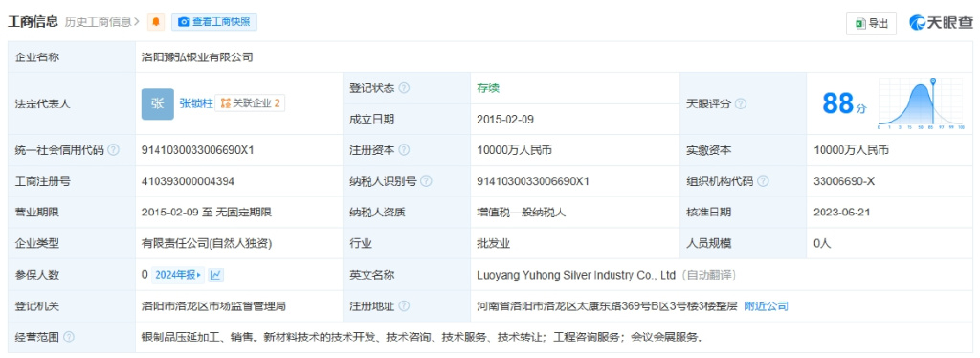Click help icon beside 纳税人识别号

point(426,181)
